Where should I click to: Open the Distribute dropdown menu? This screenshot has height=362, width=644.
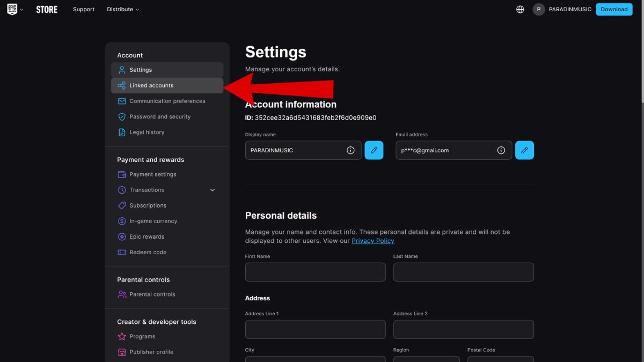click(123, 9)
